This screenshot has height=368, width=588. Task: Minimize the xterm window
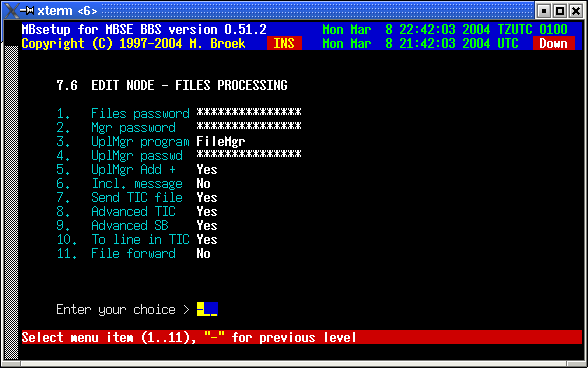click(543, 11)
